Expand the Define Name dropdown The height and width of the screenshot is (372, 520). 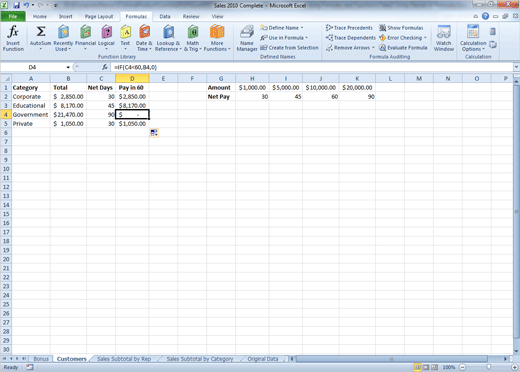pos(302,28)
